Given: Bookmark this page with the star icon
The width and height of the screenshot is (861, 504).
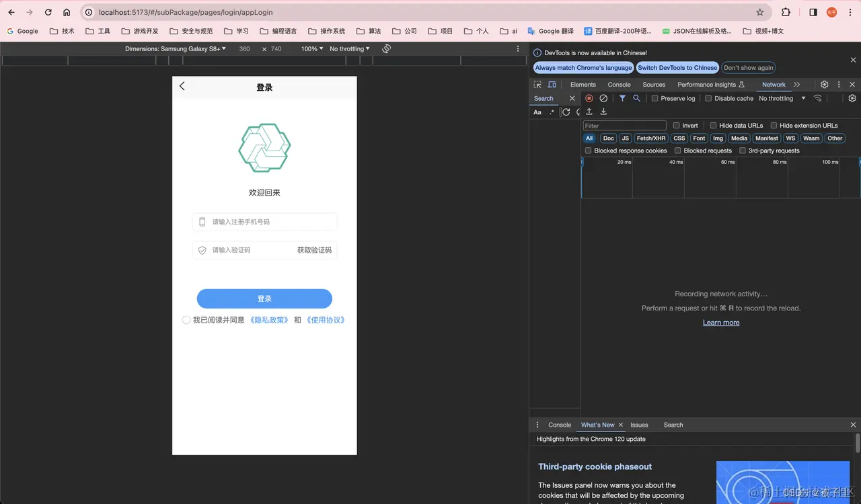Looking at the screenshot, I should (760, 12).
